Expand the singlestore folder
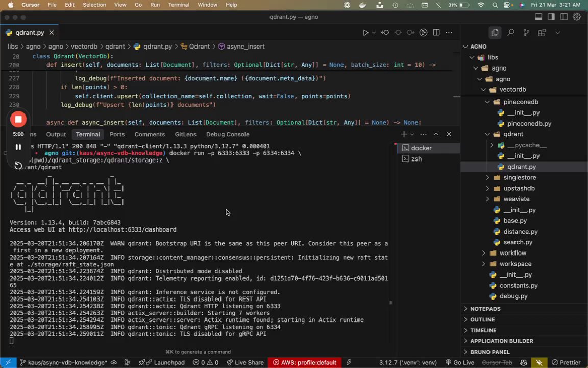The image size is (588, 368). pyautogui.click(x=487, y=178)
